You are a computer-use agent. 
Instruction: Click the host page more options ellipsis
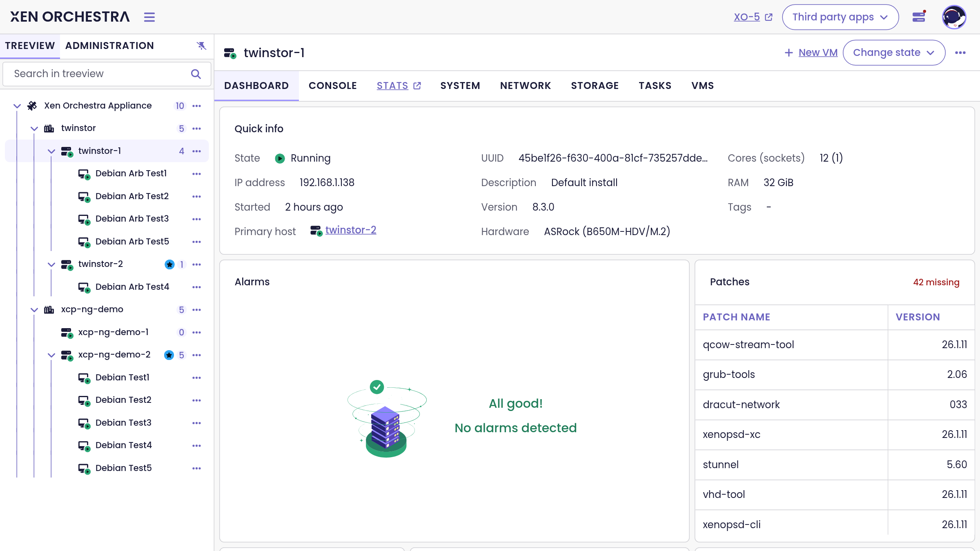(x=960, y=53)
